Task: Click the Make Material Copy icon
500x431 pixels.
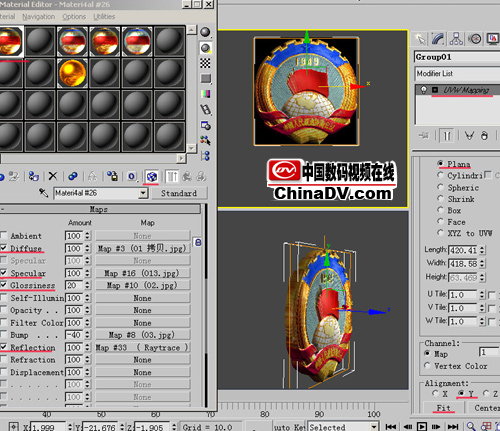Action: (73, 176)
